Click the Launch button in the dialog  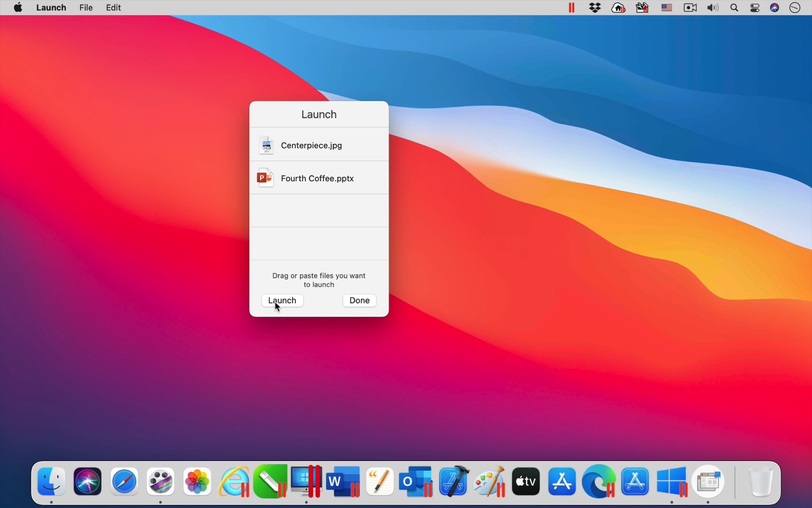pyautogui.click(x=282, y=301)
